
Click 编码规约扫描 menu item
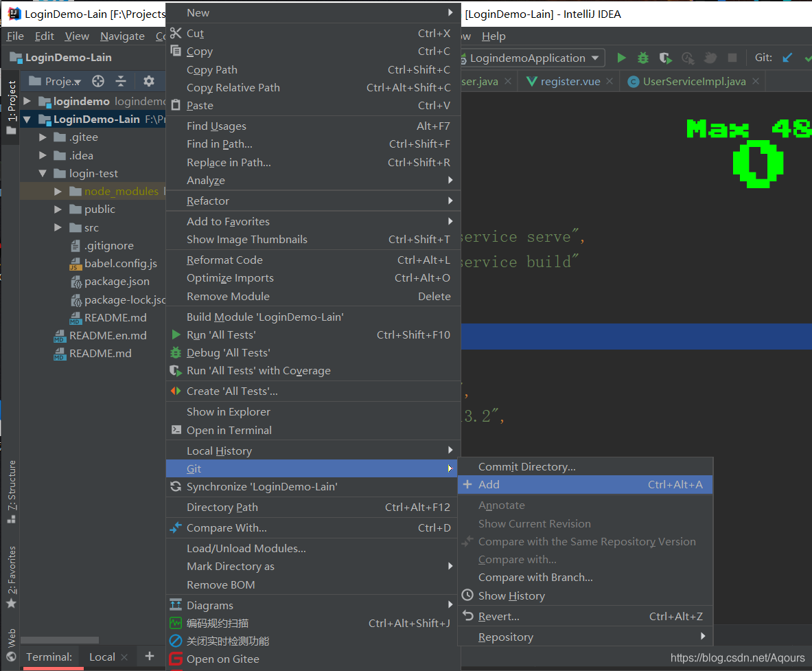pyautogui.click(x=312, y=623)
